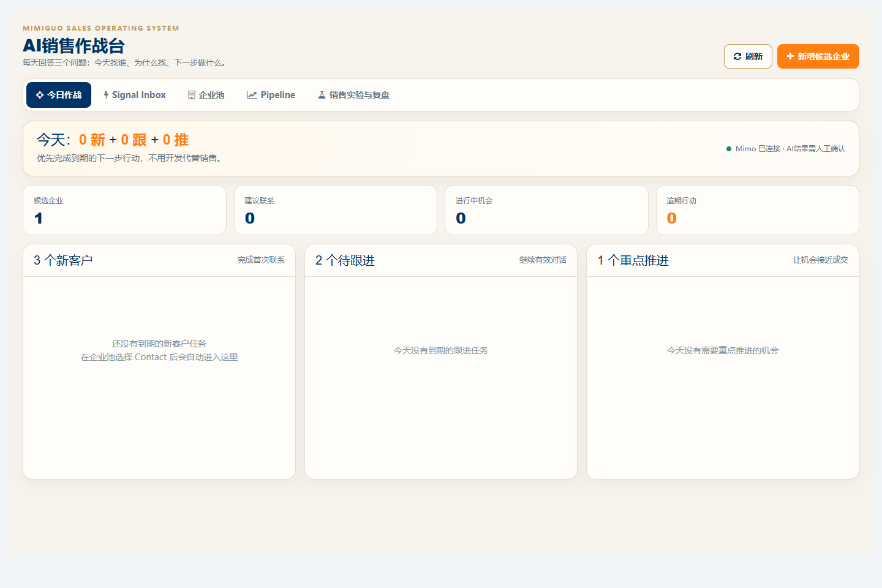Image resolution: width=882 pixels, height=588 pixels.
Task: Click the 让机会接近成交 label
Action: point(821,260)
